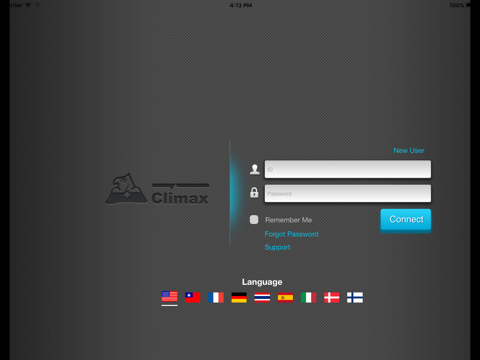Open the Support link
This screenshot has width=480, height=360.
(277, 247)
